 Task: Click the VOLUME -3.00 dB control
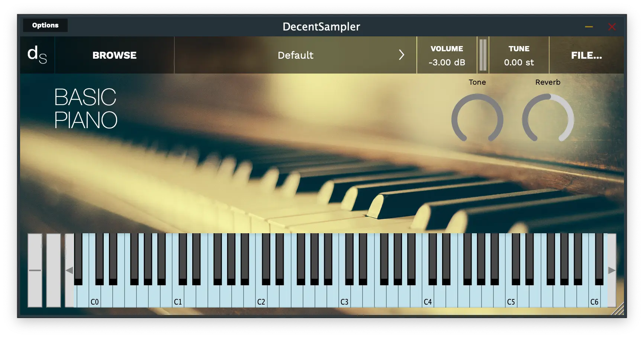tap(447, 55)
